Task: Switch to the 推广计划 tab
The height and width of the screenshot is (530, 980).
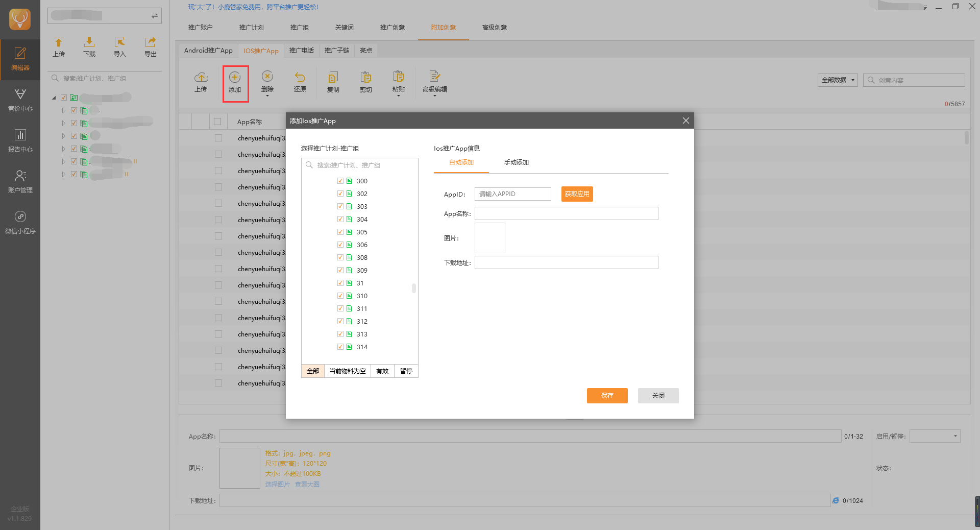Action: [x=252, y=28]
